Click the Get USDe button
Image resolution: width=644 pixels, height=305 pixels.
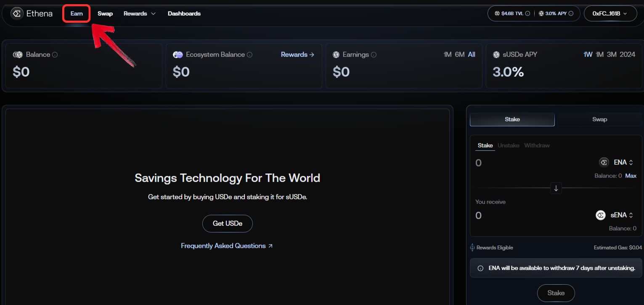coord(228,224)
